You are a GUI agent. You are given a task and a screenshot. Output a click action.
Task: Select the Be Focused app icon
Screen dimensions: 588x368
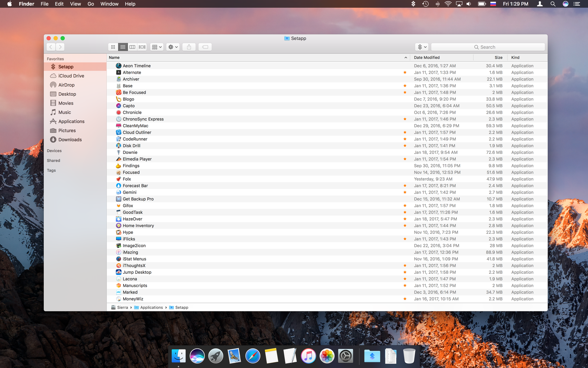coord(119,92)
